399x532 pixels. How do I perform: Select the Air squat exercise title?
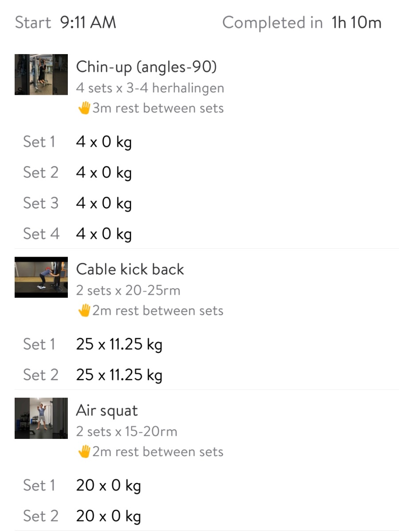point(107,411)
